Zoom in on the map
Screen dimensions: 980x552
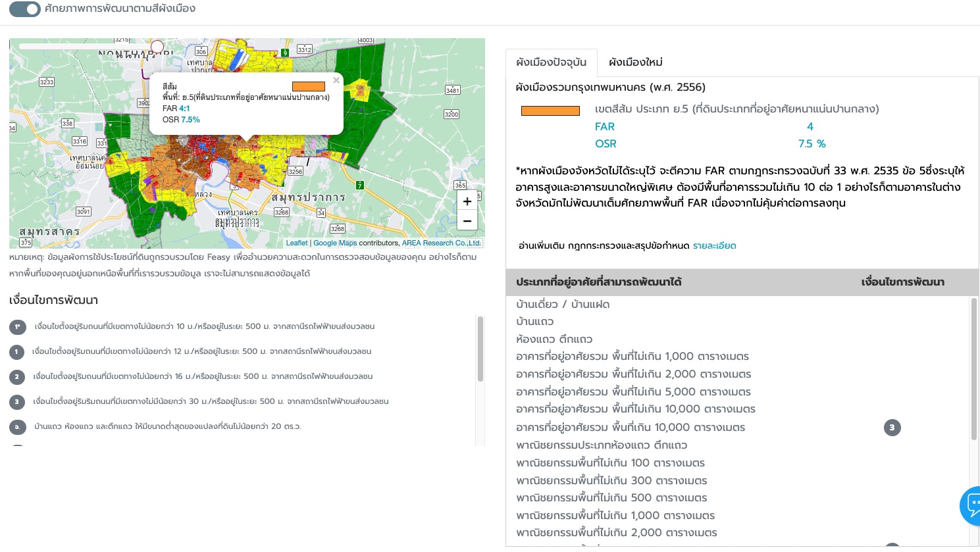pos(467,201)
